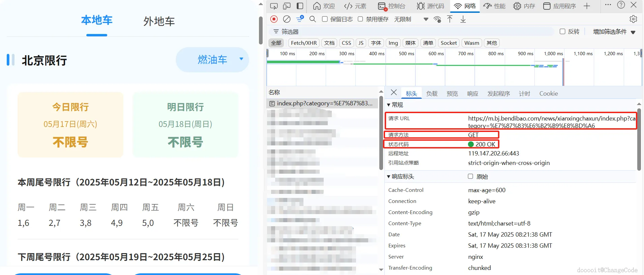
Task: Enable the 禁用缓存 checkbox
Action: [360, 19]
